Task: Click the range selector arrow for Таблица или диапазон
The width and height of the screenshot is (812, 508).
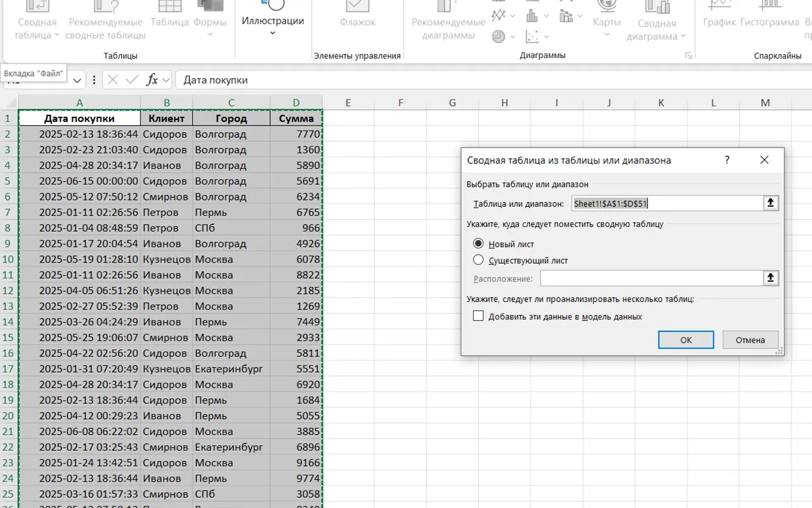Action: (771, 203)
